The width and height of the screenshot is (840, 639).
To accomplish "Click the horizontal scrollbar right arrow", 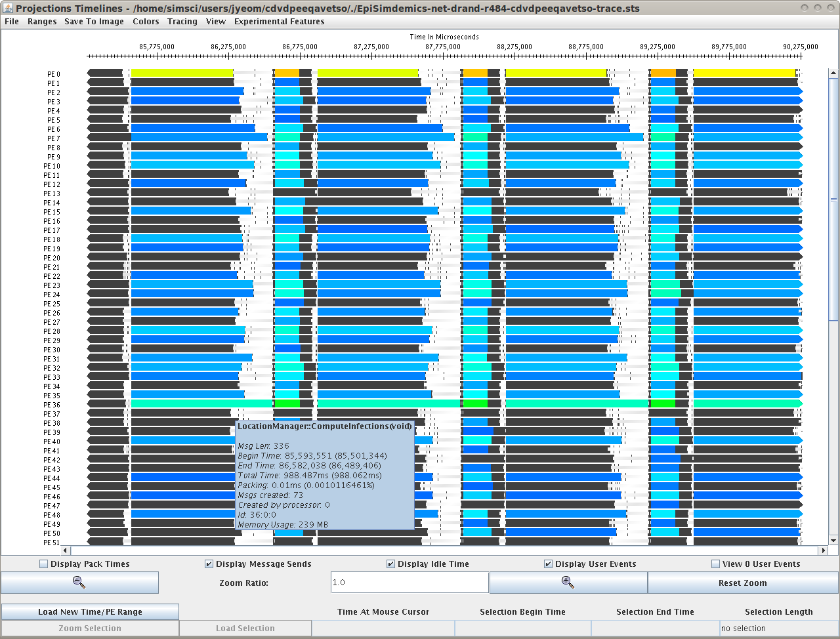I will pos(822,550).
